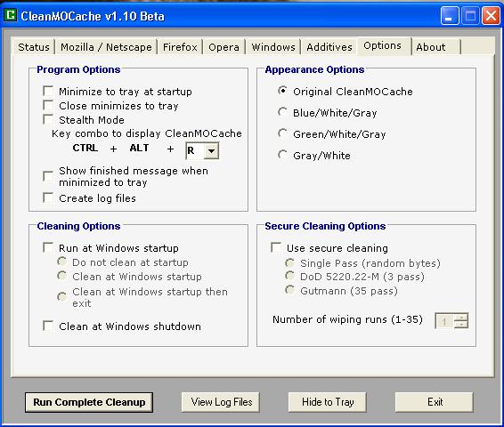Go to the Additives tab
The image size is (504, 427).
coord(329,47)
